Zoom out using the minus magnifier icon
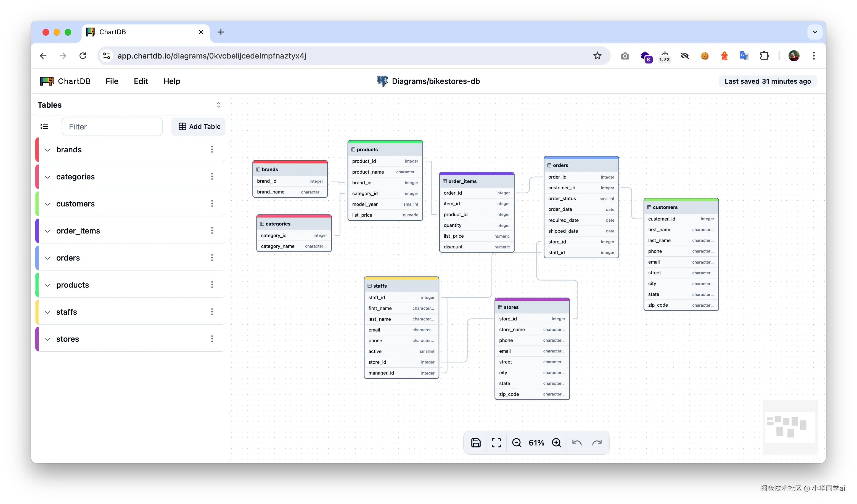 517,442
